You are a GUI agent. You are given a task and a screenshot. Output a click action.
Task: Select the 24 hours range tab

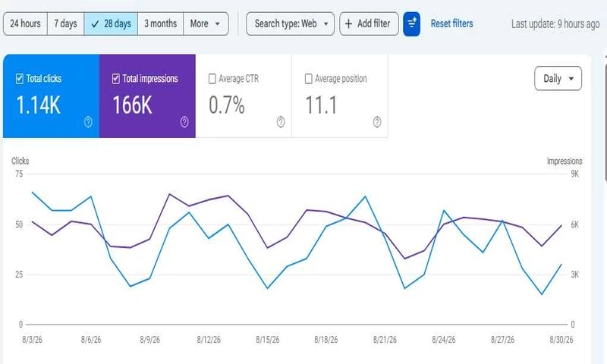[26, 24]
